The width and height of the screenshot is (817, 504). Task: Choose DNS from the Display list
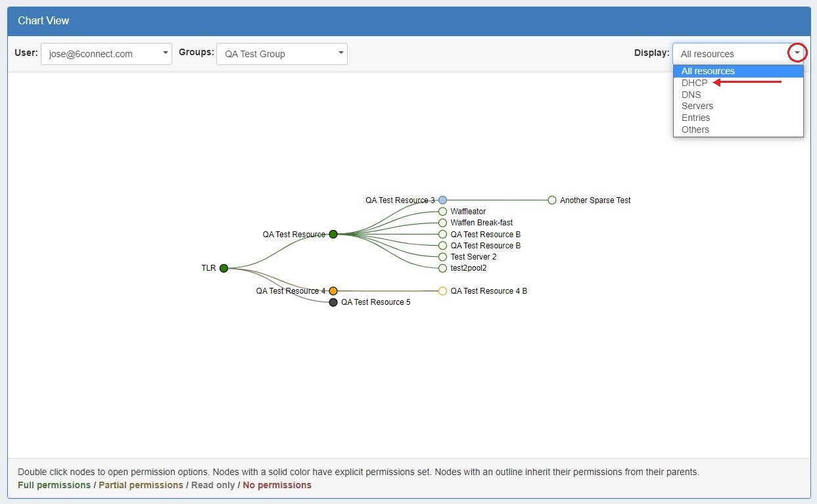pyautogui.click(x=691, y=95)
